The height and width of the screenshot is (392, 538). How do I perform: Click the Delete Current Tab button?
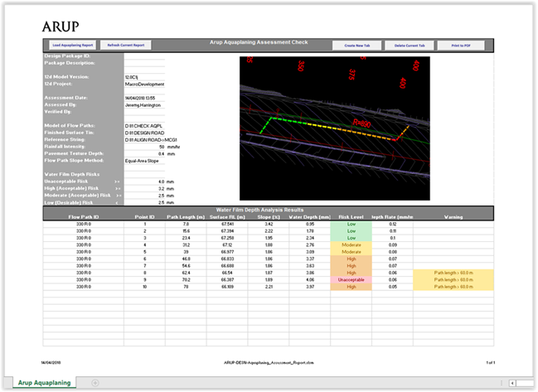pos(410,46)
